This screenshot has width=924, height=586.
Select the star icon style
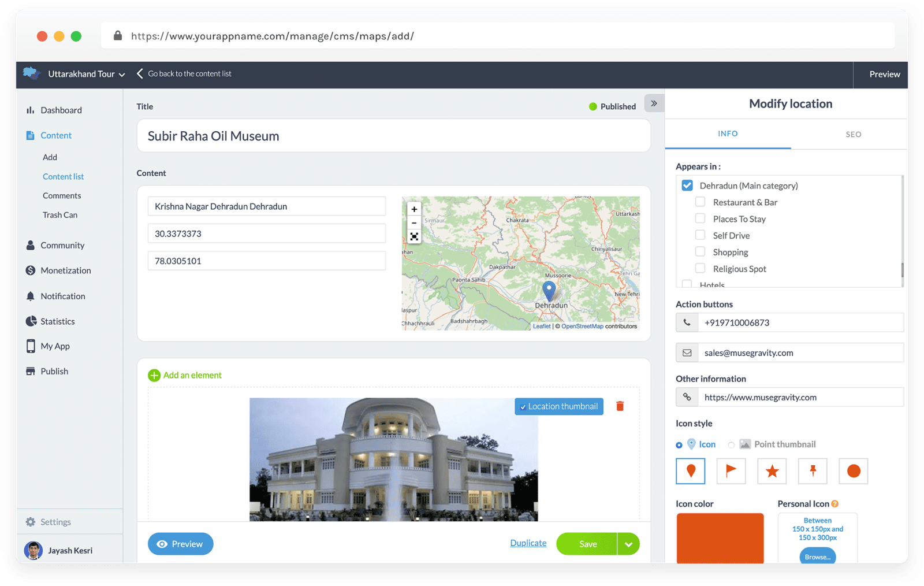coord(772,471)
